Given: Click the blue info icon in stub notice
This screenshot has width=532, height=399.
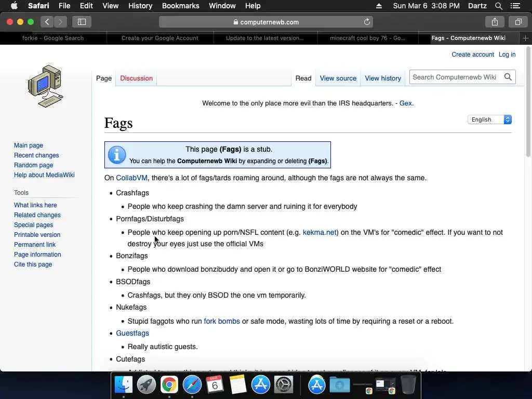Looking at the screenshot, I should pos(117,155).
